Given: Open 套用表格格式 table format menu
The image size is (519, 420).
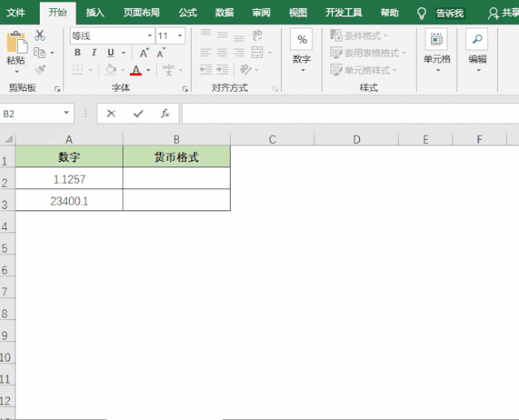Looking at the screenshot, I should pos(368,53).
